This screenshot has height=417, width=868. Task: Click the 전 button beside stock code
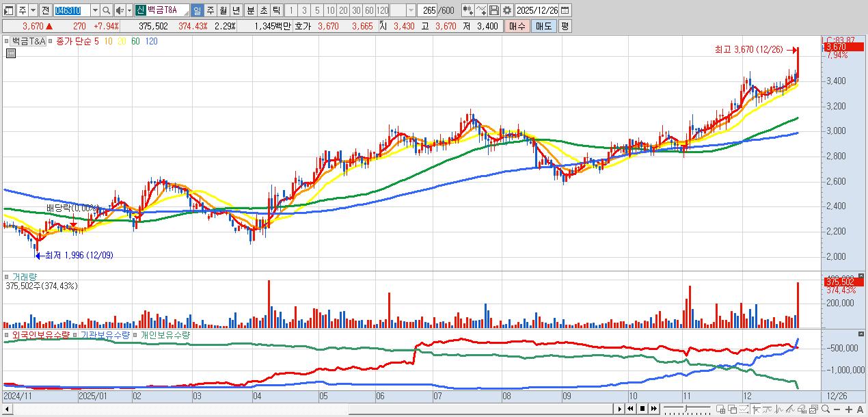(x=45, y=10)
